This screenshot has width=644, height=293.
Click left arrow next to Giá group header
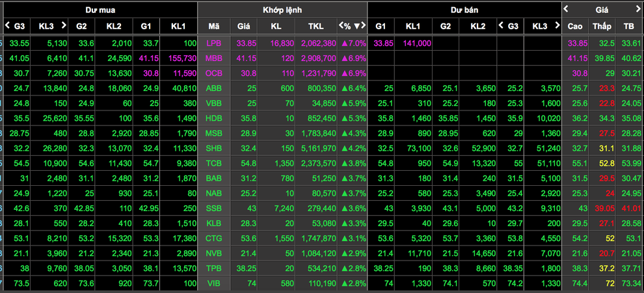tap(565, 8)
